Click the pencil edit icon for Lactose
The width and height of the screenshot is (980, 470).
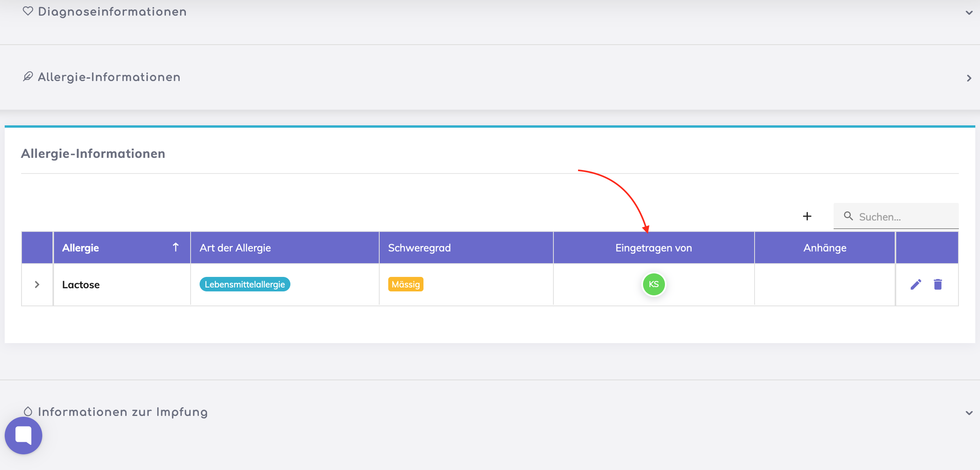(916, 284)
